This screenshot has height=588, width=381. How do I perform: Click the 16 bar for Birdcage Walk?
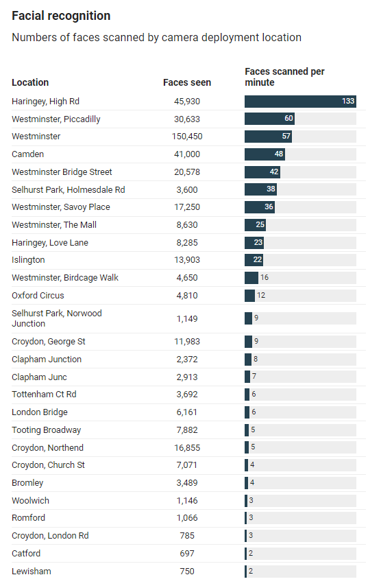point(251,278)
